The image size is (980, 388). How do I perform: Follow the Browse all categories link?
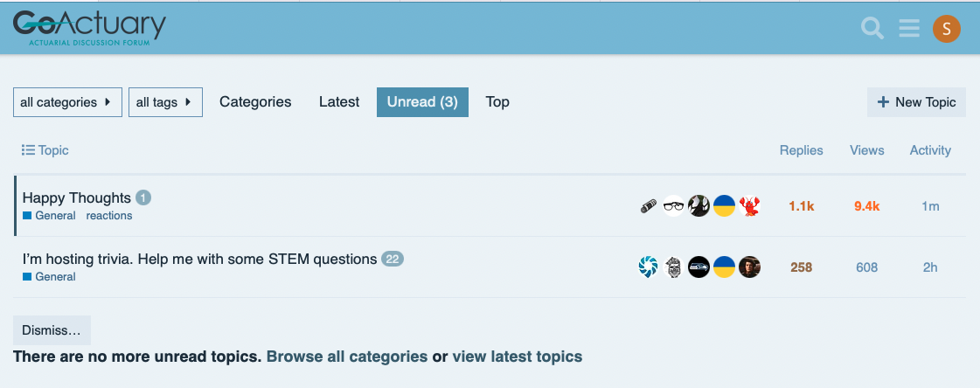[x=347, y=357]
